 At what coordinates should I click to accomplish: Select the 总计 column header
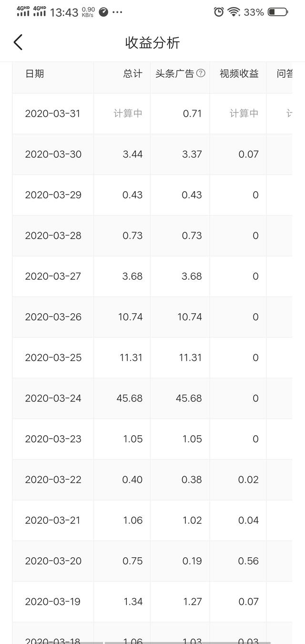132,73
